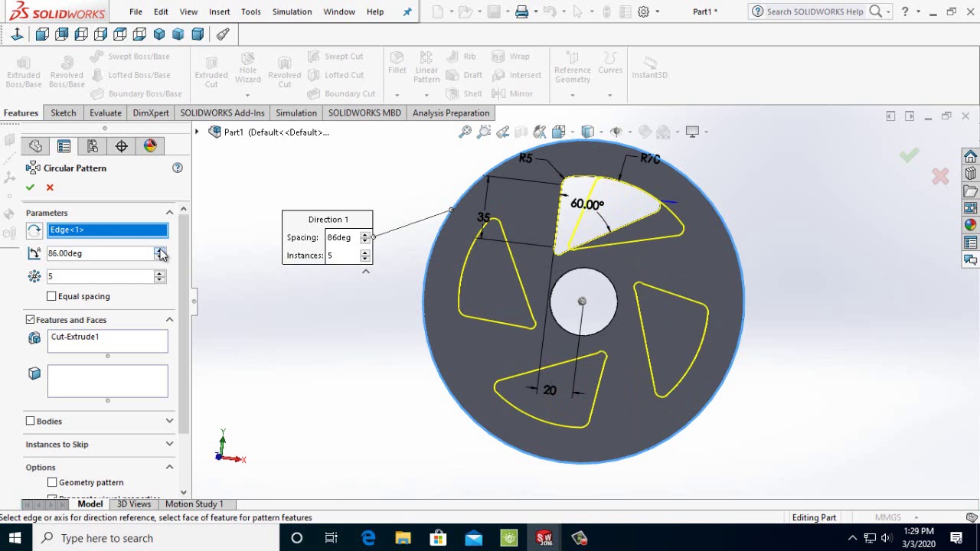Open the MMGS units status bar menu
This screenshot has width=980, height=551.
pyautogui.click(x=893, y=517)
